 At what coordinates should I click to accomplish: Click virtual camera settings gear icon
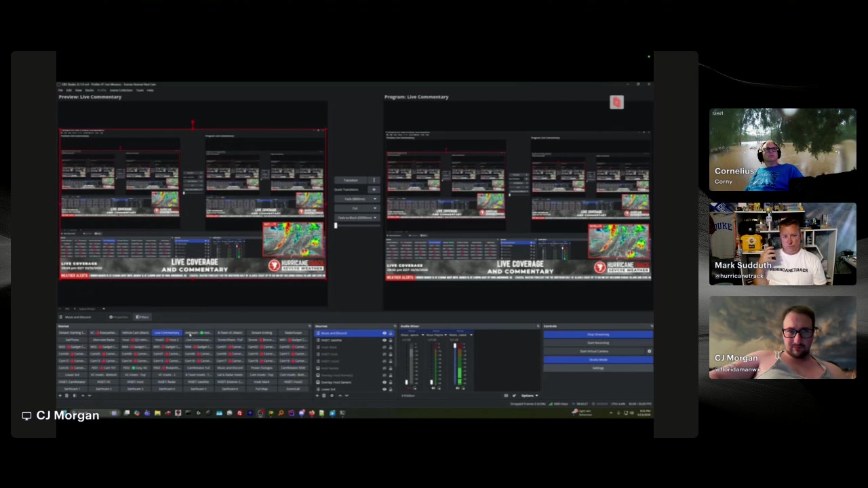pos(649,351)
